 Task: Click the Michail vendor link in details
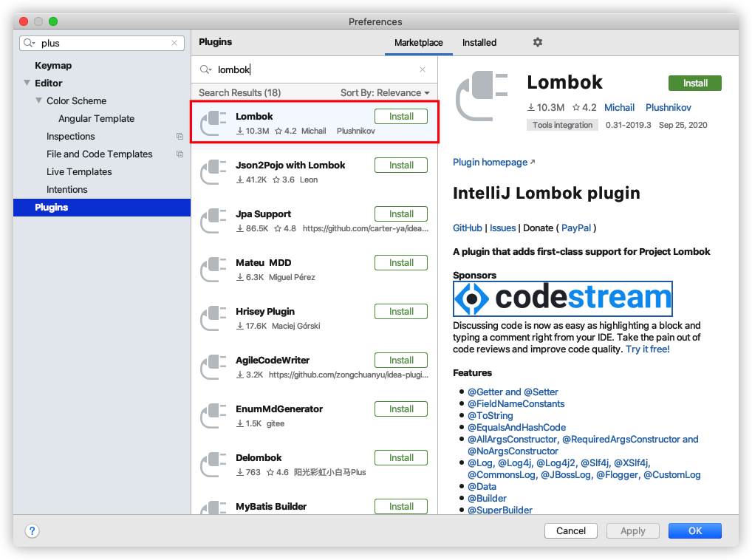619,107
